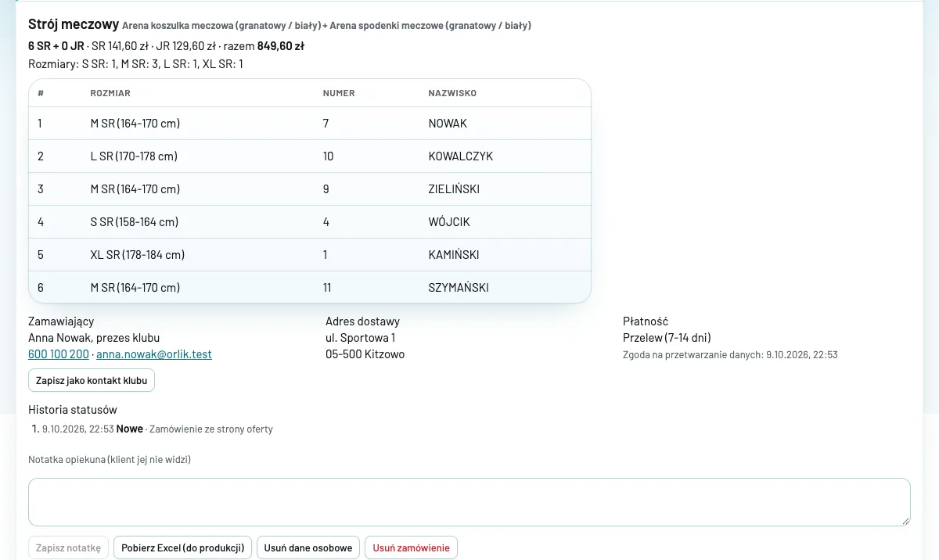The image size is (939, 560).
Task: Click the Zamawiający section label
Action: coord(61,321)
